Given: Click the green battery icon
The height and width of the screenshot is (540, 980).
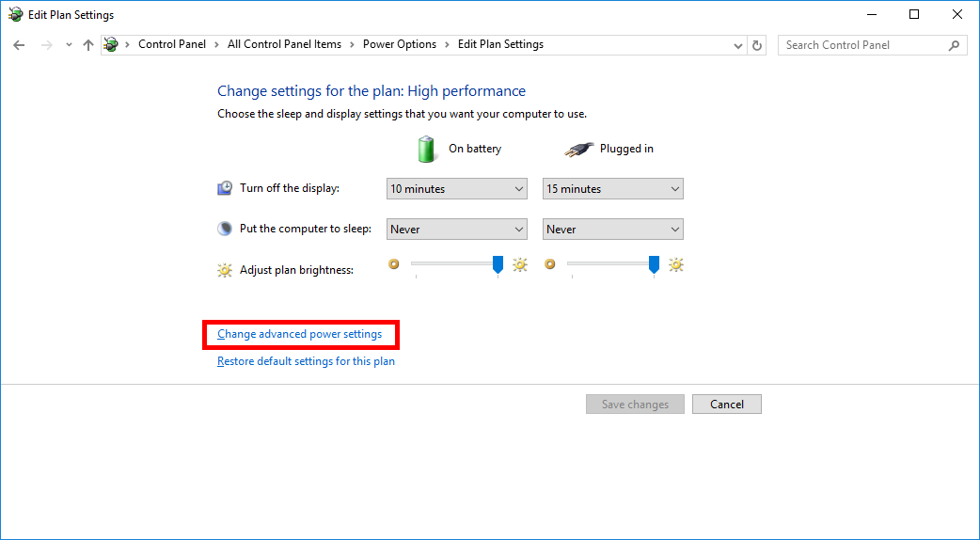Looking at the screenshot, I should [426, 149].
